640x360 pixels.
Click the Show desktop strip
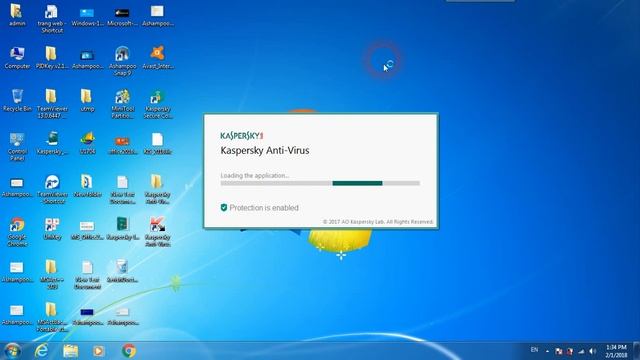637,351
